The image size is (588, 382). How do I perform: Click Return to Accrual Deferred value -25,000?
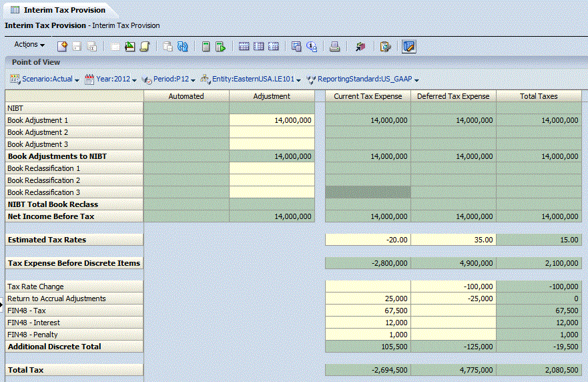(x=453, y=299)
